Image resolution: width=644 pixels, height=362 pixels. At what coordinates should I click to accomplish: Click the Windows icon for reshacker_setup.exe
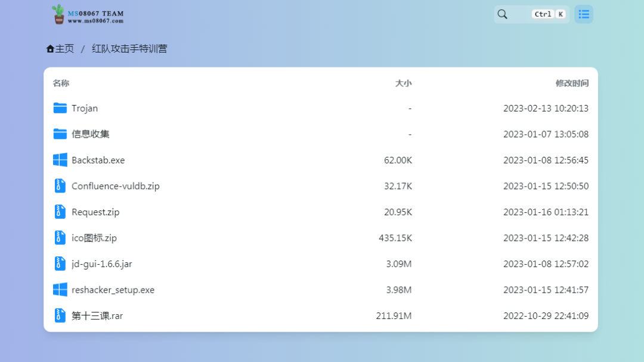[x=60, y=290]
